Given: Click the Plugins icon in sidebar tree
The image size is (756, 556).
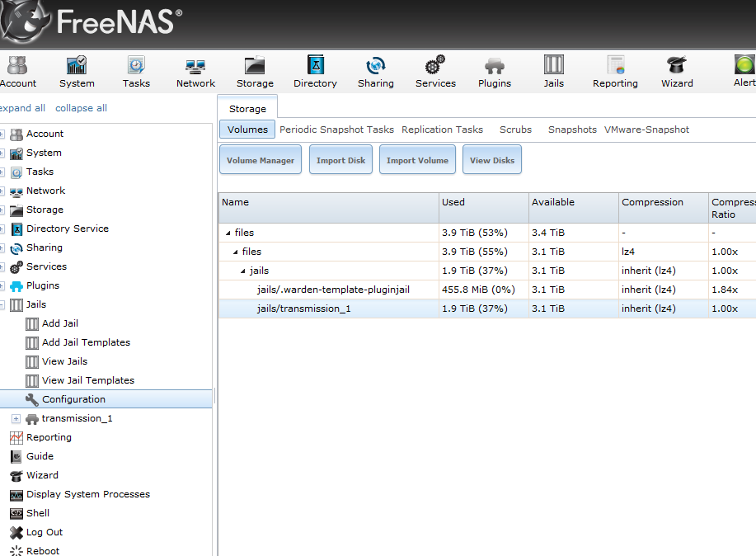Looking at the screenshot, I should pos(16,286).
